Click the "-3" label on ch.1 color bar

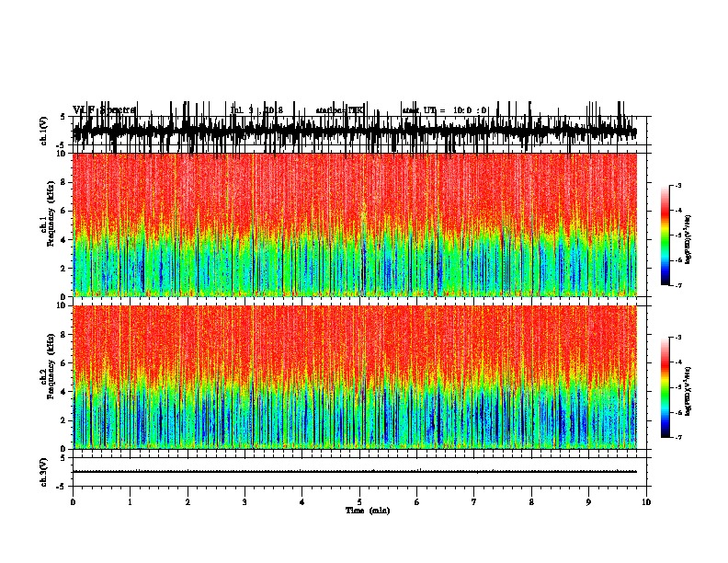click(x=677, y=185)
